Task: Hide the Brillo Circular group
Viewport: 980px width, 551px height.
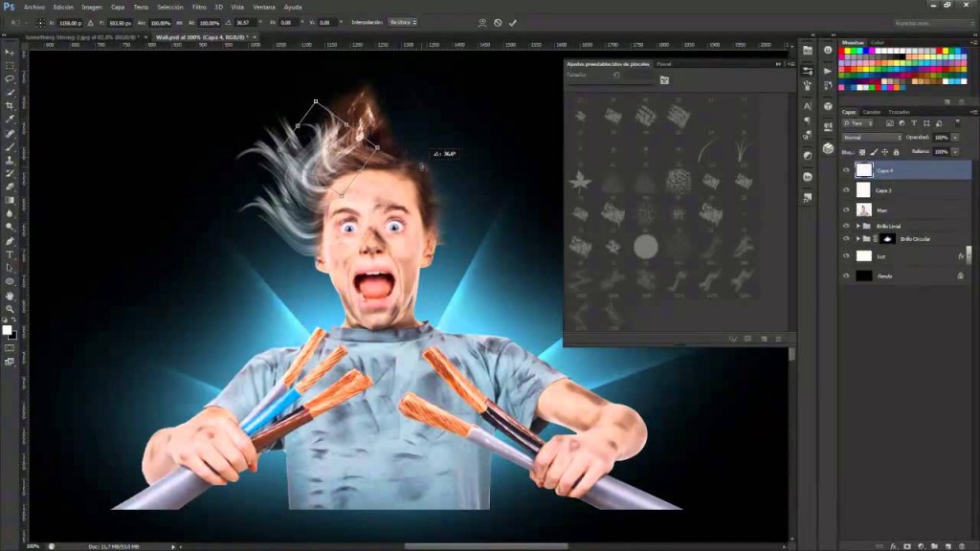Action: 846,238
